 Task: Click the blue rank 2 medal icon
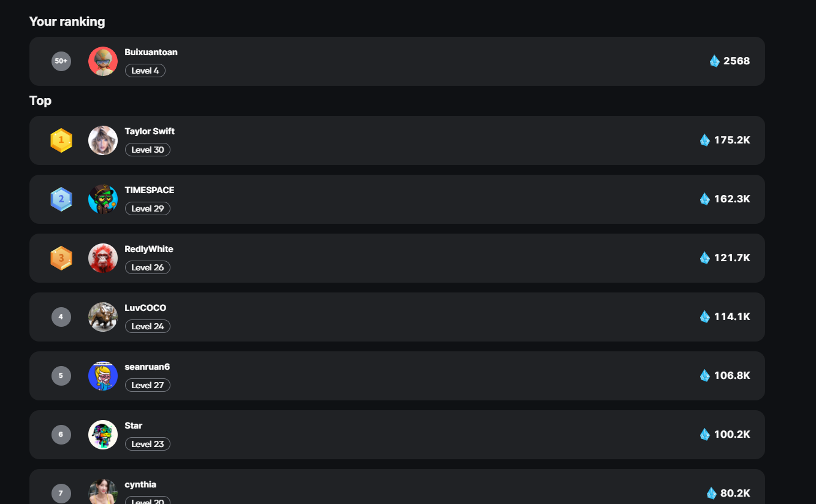coord(61,199)
